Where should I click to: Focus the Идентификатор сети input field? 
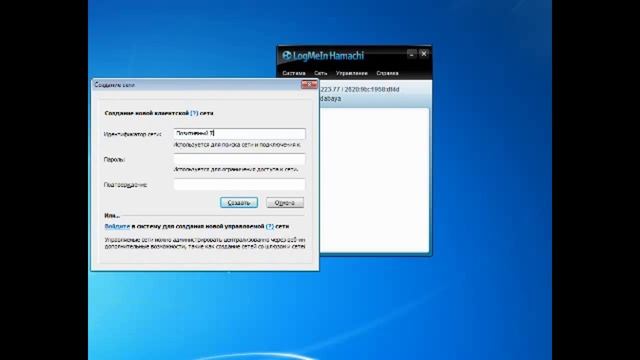click(239, 133)
